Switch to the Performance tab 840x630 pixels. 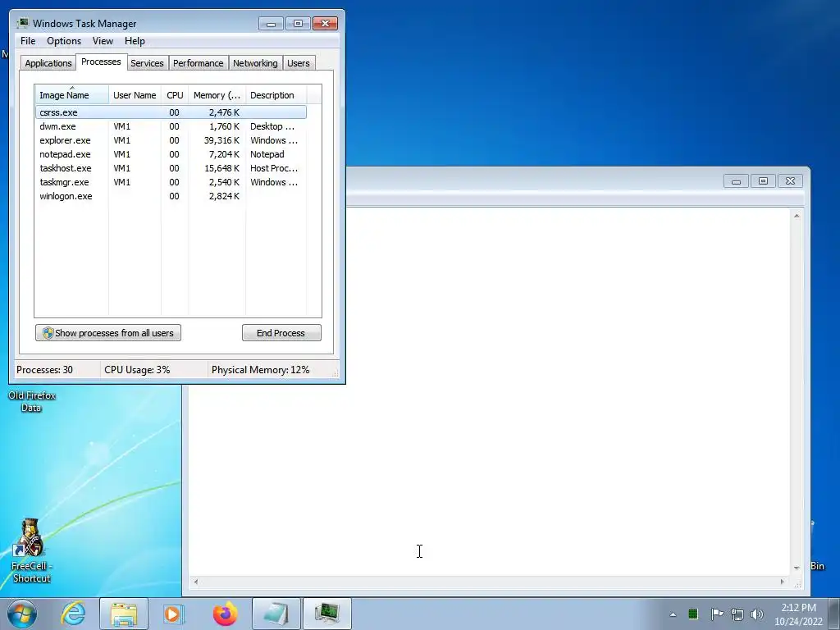click(x=199, y=62)
